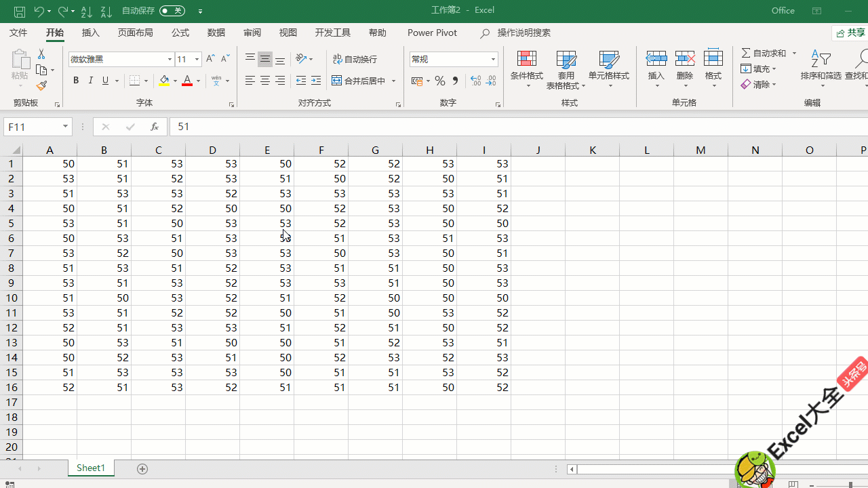Switch to the Power Pivot tab
868x488 pixels.
432,33
